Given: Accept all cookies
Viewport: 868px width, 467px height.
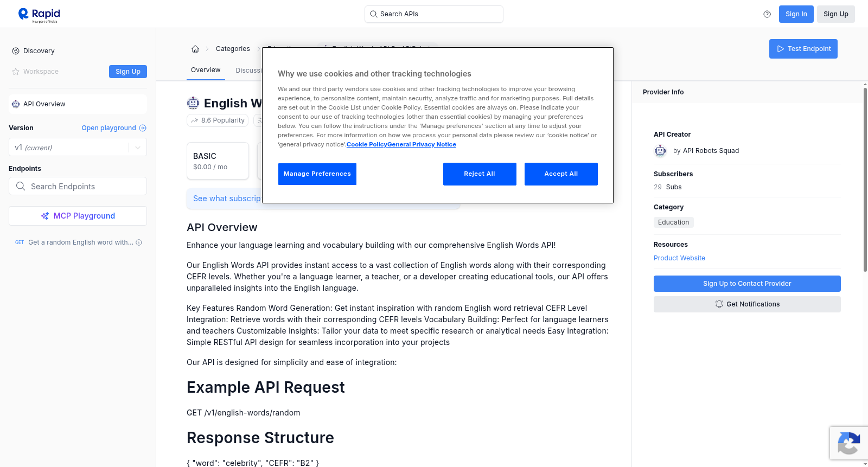Looking at the screenshot, I should click(x=561, y=174).
